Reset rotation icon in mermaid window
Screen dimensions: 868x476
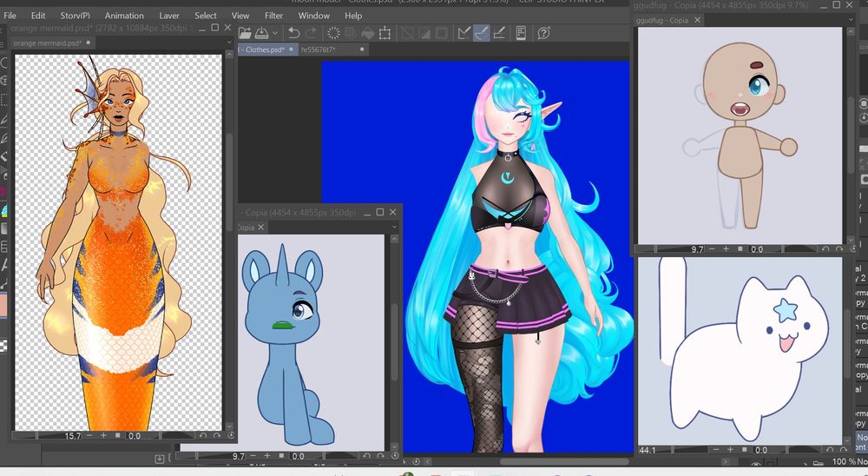[x=231, y=435]
